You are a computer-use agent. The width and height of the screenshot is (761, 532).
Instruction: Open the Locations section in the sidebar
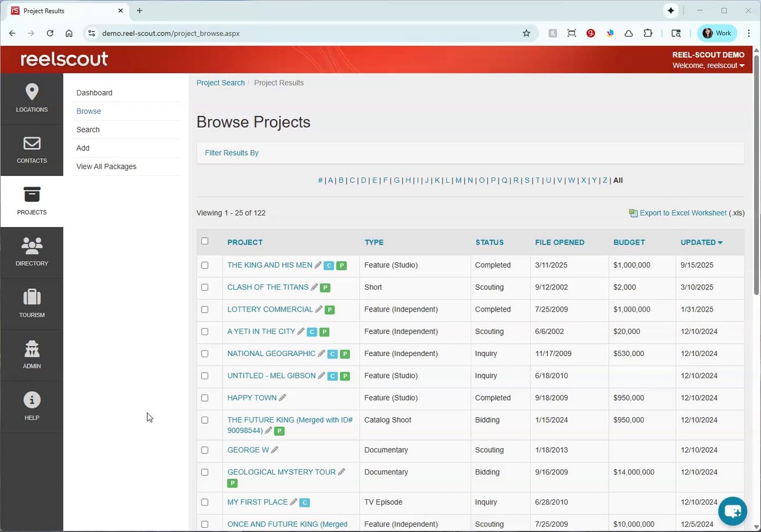32,99
